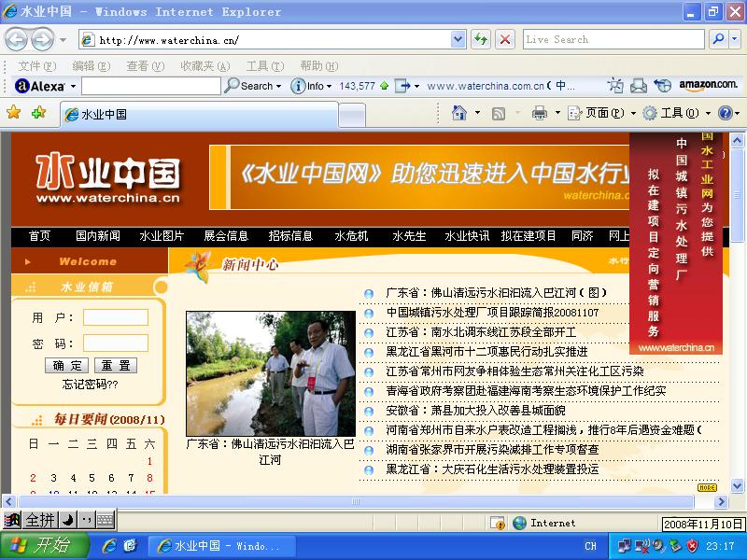Image resolution: width=747 pixels, height=560 pixels.
Task: Expand the Home button dropdown arrow
Action: click(477, 113)
